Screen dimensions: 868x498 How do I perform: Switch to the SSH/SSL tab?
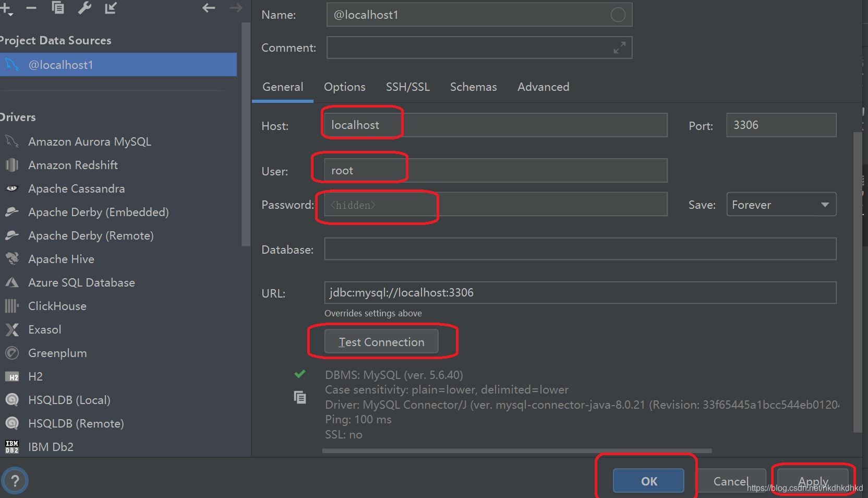click(x=407, y=87)
